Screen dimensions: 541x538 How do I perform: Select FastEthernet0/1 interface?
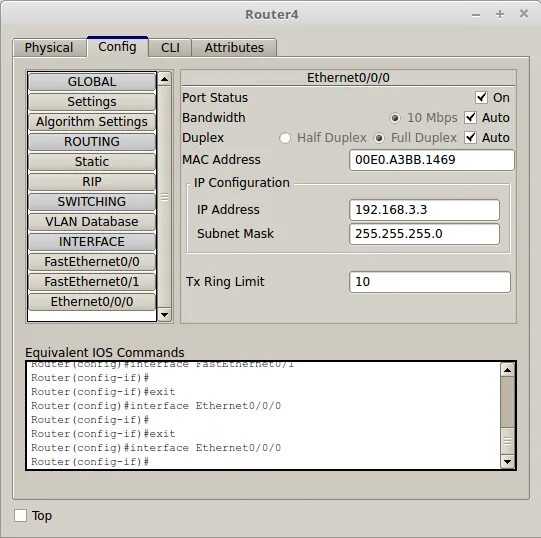pyautogui.click(x=92, y=282)
